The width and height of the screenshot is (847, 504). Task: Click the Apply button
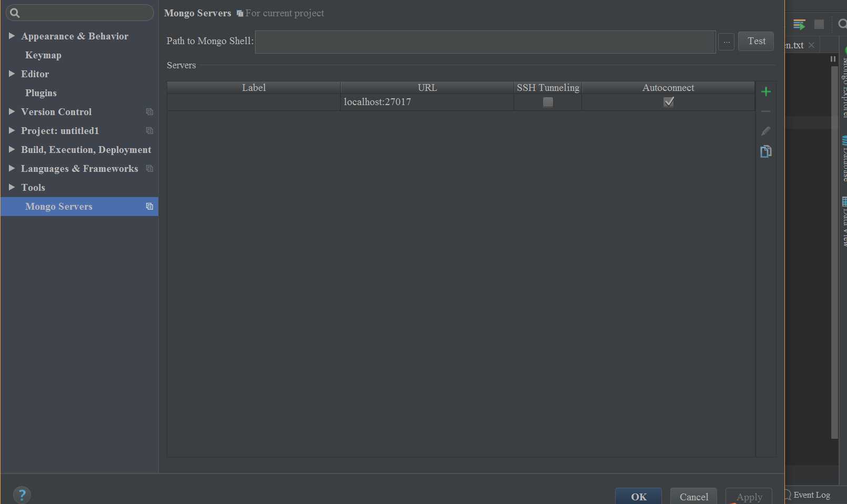coord(749,497)
